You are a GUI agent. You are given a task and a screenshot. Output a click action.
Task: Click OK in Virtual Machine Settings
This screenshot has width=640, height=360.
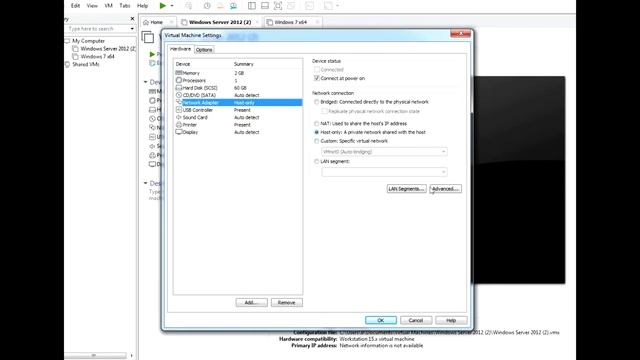pos(381,320)
